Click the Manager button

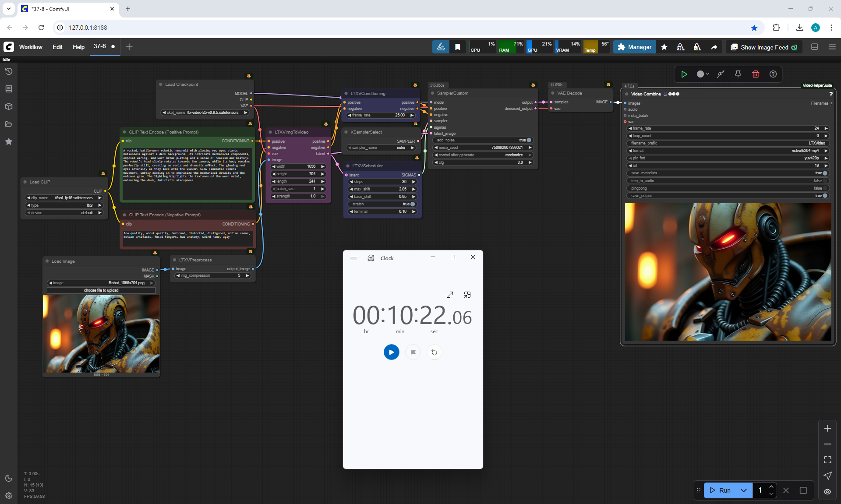click(x=634, y=47)
